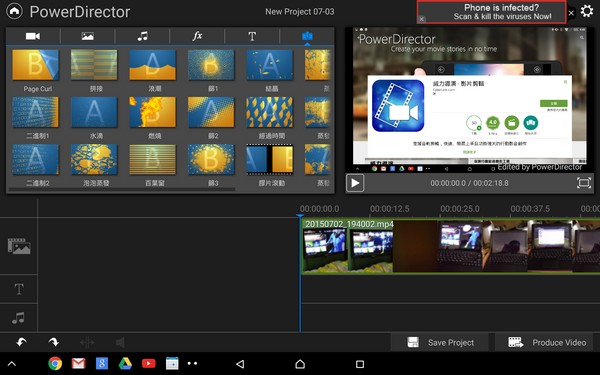Play the preview video
Viewport: 600px width, 375px height.
point(355,183)
